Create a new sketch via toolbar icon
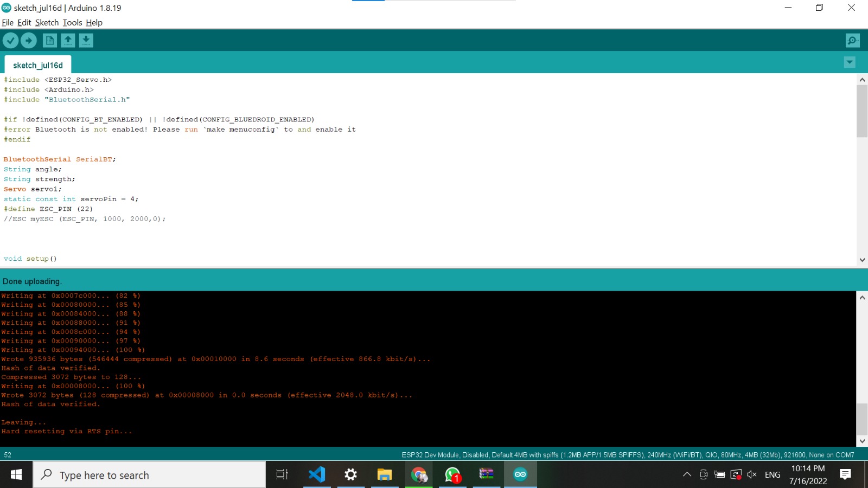Viewport: 868px width, 488px height. (x=50, y=40)
